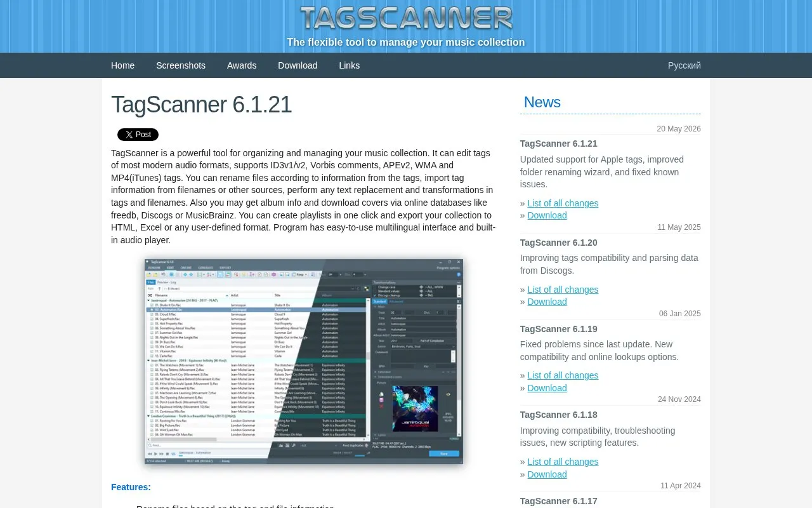Click the News sidebar heading
Viewport: 812px width, 508px height.
click(542, 102)
